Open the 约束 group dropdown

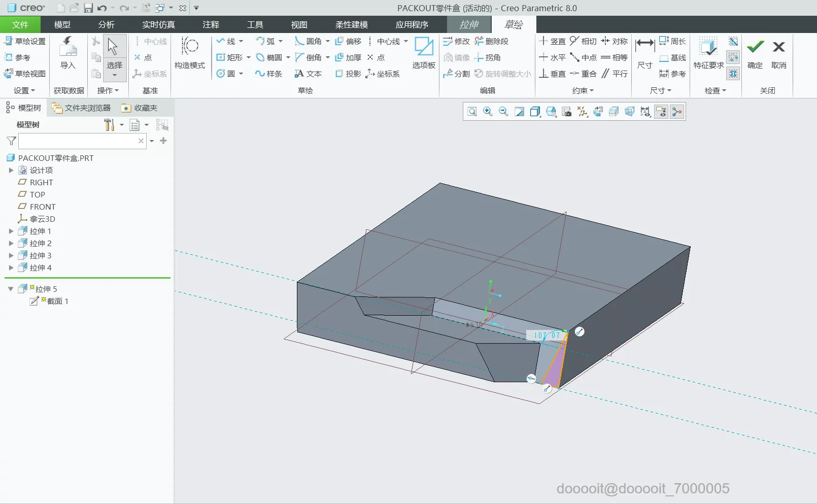583,90
